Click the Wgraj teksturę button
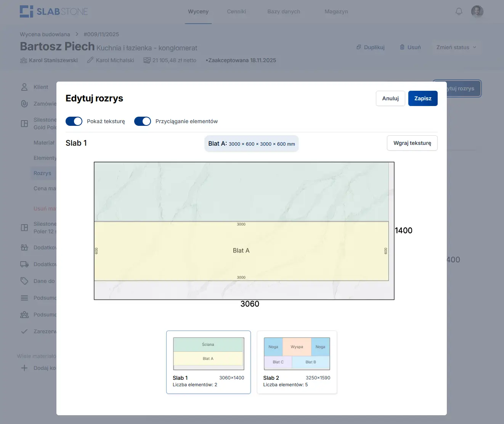Viewport: 504px width, 424px height. 412,143
